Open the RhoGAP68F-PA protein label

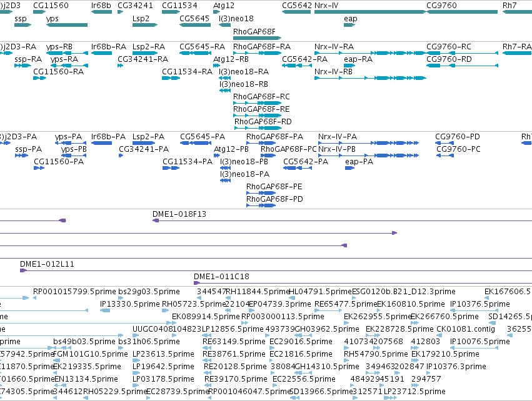(275, 137)
